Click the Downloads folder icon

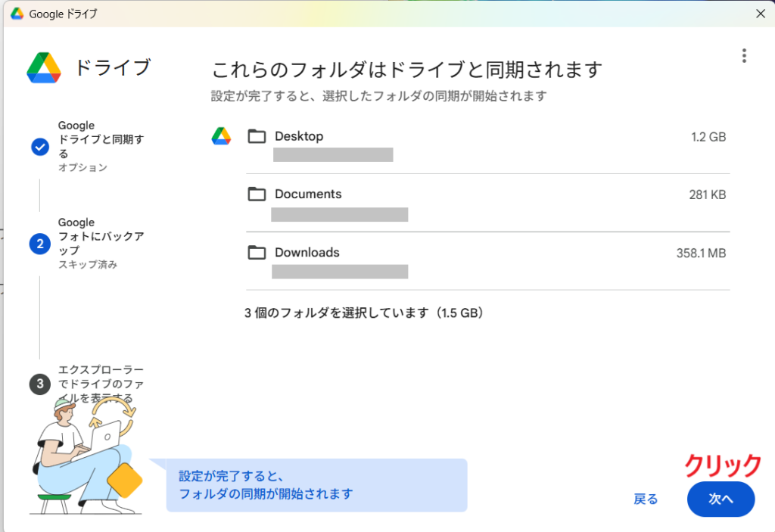(x=257, y=253)
